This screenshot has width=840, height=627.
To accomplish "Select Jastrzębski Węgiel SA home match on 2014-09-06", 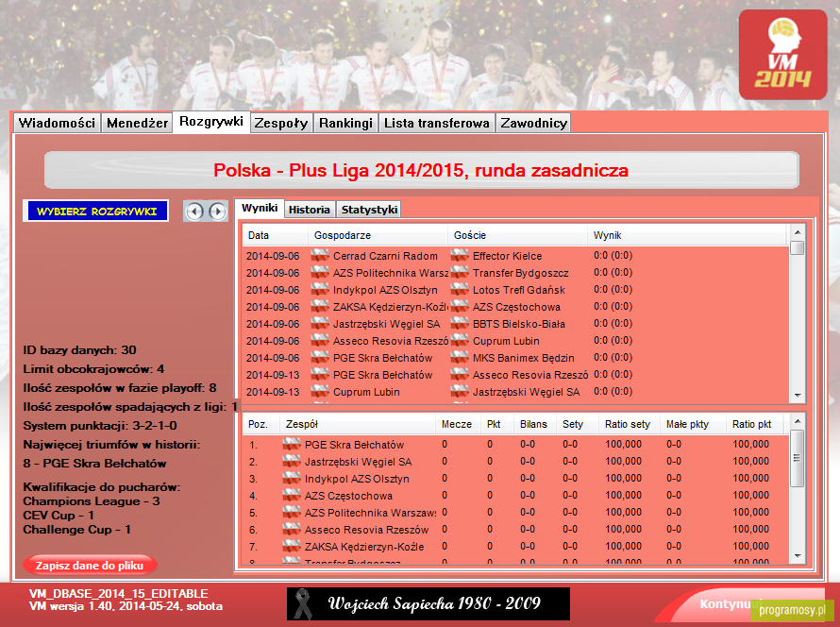I will (516, 324).
